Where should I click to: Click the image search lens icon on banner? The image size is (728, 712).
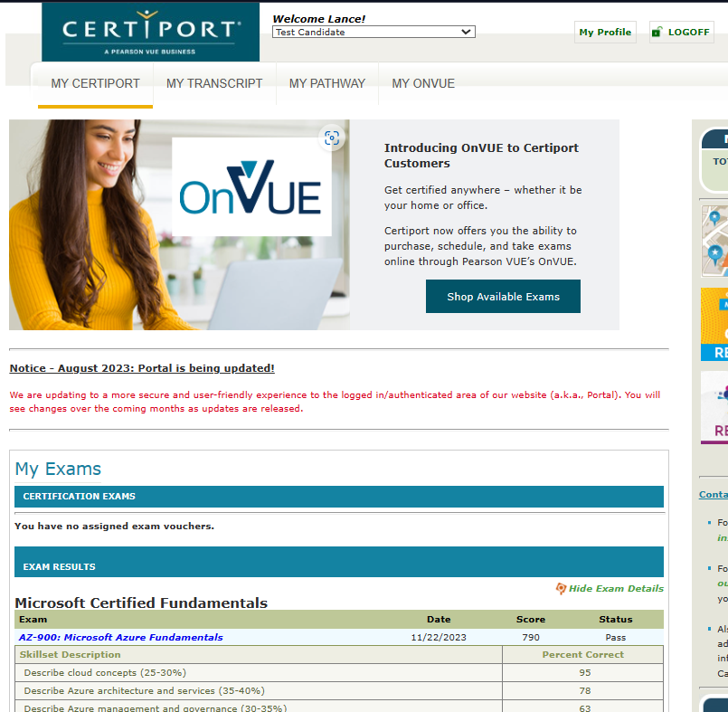tap(332, 138)
